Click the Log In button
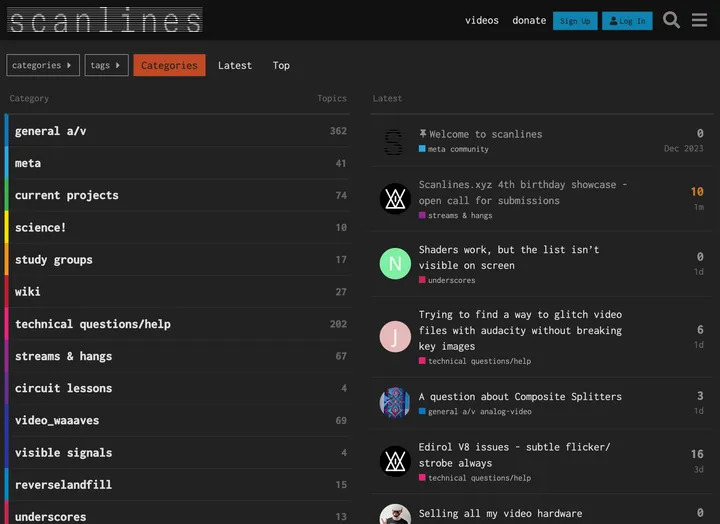This screenshot has width=720, height=524. pyautogui.click(x=627, y=21)
